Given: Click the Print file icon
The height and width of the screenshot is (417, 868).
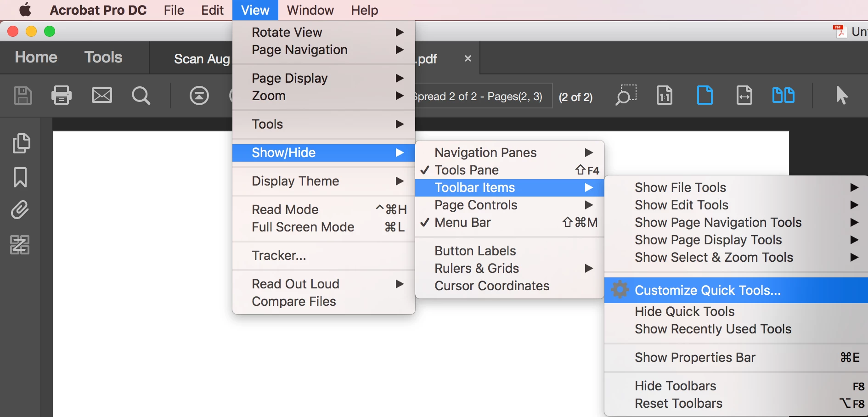Looking at the screenshot, I should tap(62, 96).
